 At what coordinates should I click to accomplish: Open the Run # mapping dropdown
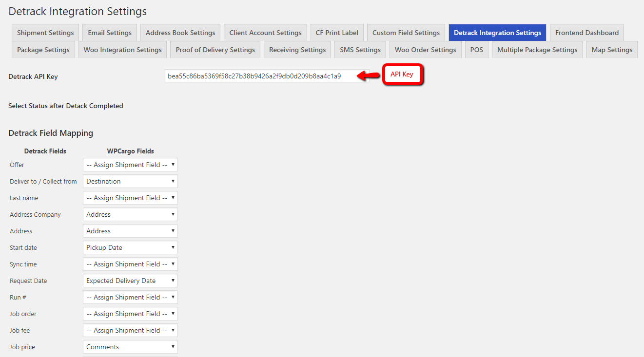(x=130, y=297)
